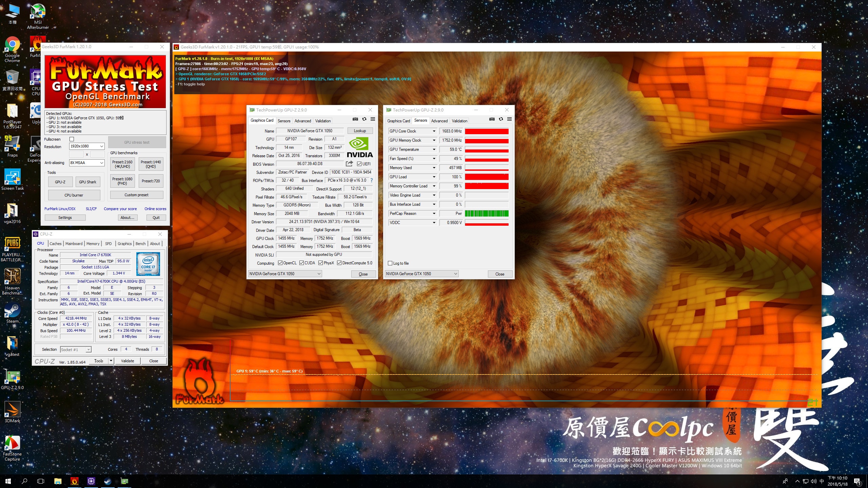The image size is (868, 488).
Task: Click the refresh icon in left GPU-Z window
Action: (364, 119)
